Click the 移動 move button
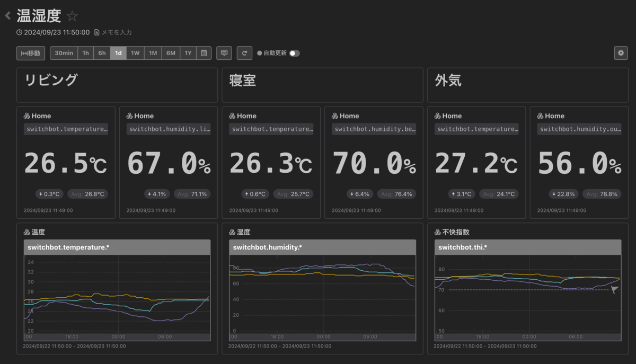 tap(31, 53)
